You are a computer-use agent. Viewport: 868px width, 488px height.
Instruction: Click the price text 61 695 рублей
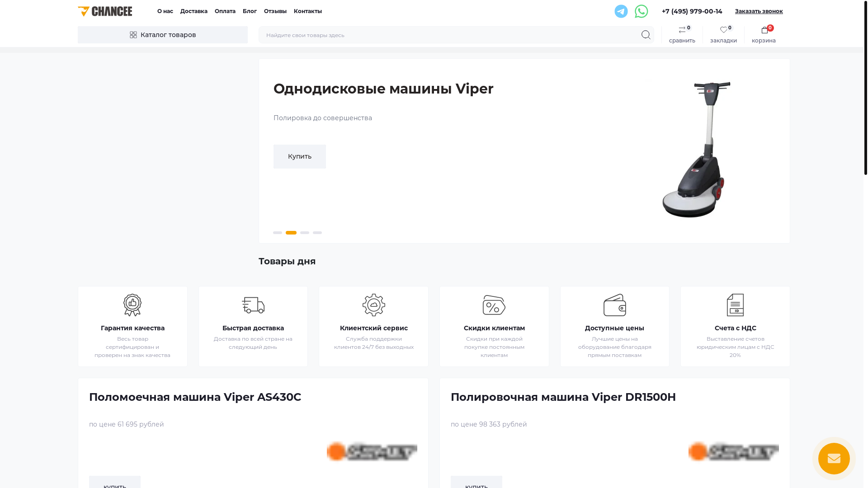pos(141,424)
